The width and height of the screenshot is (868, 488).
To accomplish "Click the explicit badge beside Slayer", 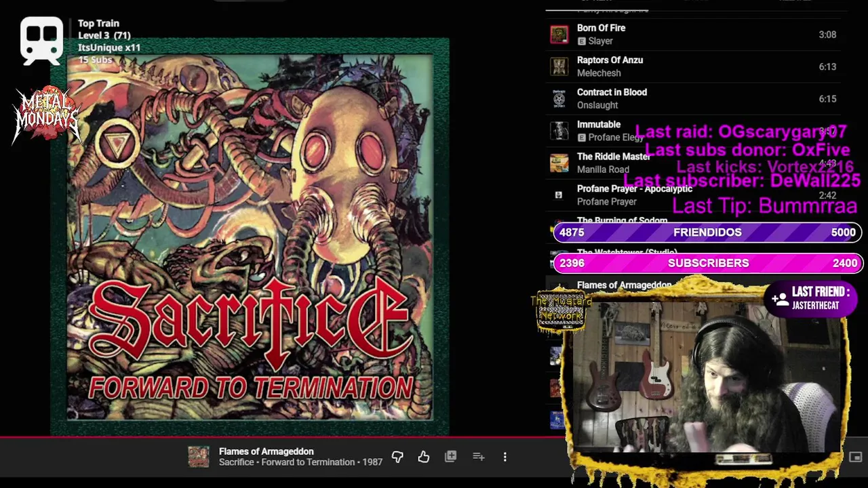I will (x=581, y=41).
